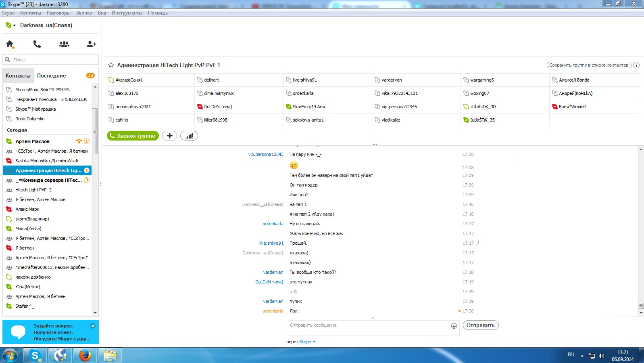Click the network flag tray icon
Viewport: 644px width, 363px height.
pyautogui.click(x=592, y=356)
